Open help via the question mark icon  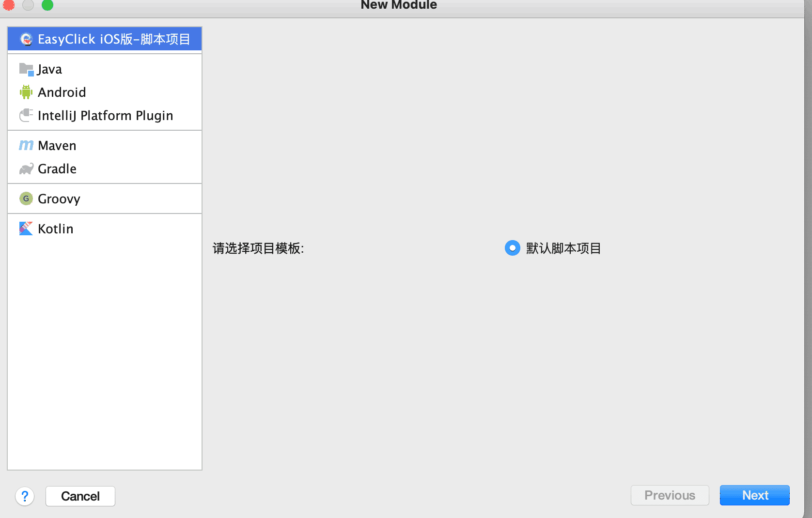pyautogui.click(x=25, y=496)
